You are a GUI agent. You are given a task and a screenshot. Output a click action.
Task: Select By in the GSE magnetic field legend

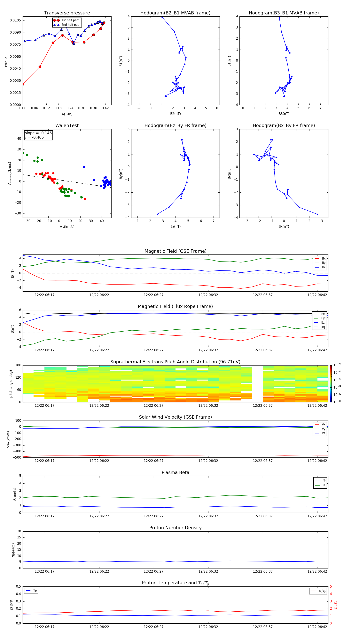[x=320, y=263]
